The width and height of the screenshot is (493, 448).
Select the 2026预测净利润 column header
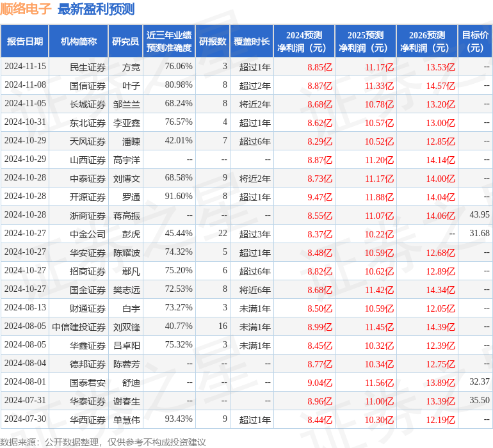[427, 41]
